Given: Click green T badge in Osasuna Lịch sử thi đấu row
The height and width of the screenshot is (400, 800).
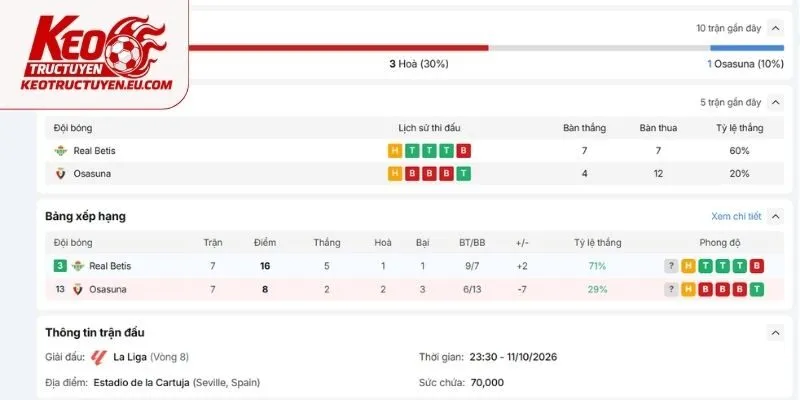Looking at the screenshot, I should [464, 173].
